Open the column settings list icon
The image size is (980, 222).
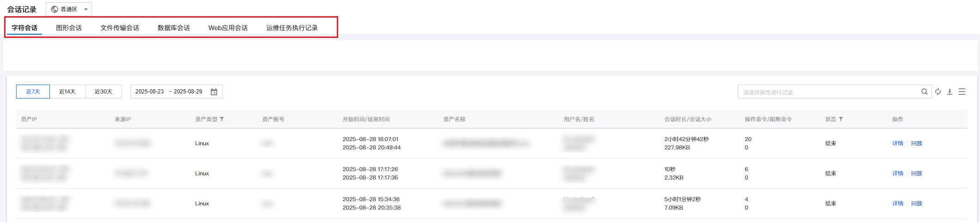click(x=962, y=92)
